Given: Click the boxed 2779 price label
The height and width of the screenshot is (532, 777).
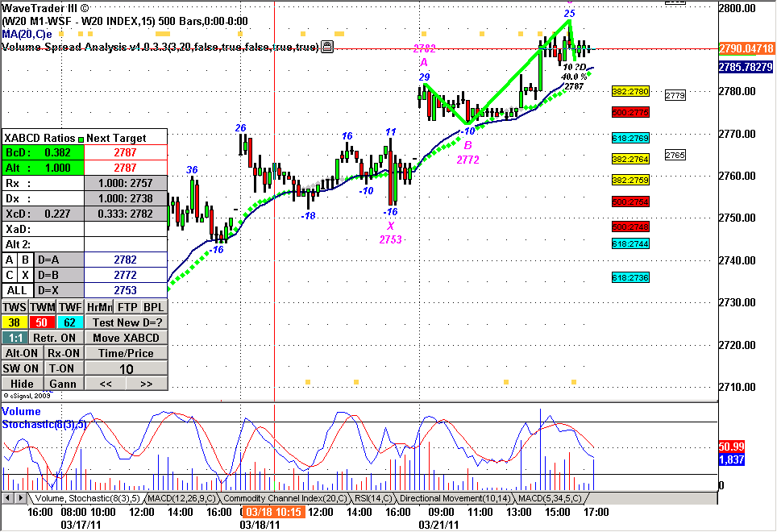Looking at the screenshot, I should pos(675,95).
